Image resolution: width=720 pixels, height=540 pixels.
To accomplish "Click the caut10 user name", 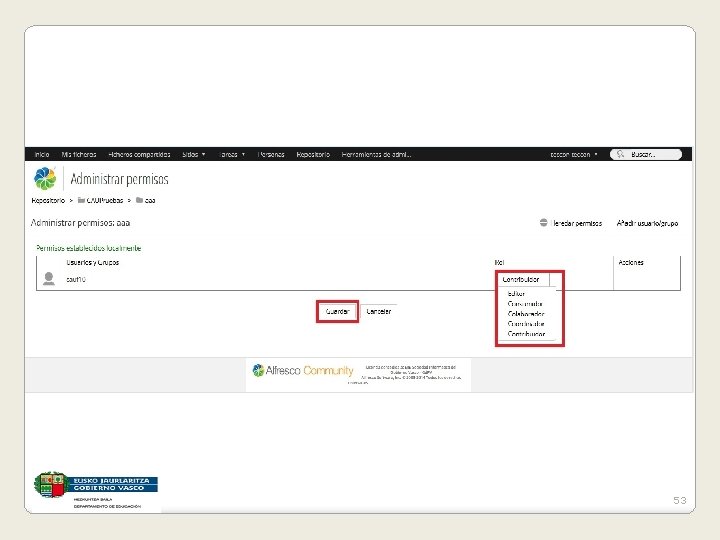I will (x=76, y=279).
